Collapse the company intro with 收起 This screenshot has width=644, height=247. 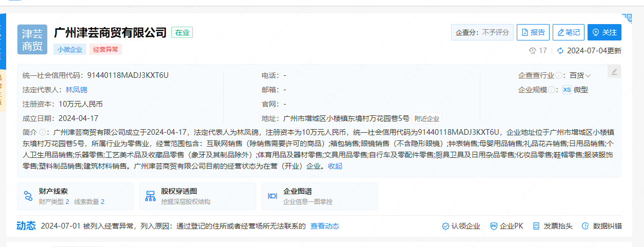pyautogui.click(x=335, y=166)
